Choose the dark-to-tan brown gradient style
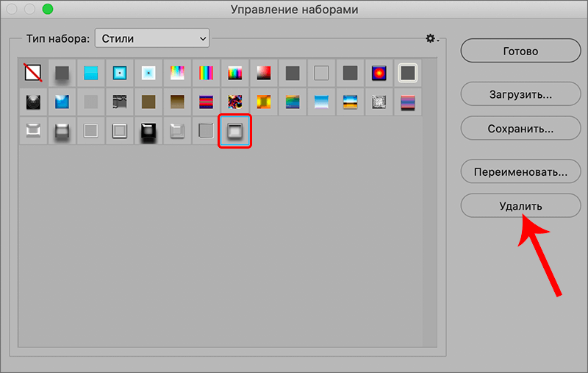588x373 pixels. point(177,102)
